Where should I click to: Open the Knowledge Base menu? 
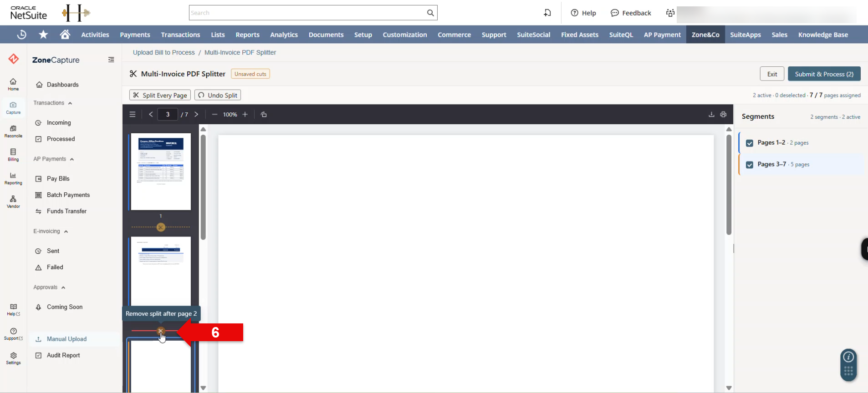[823, 35]
